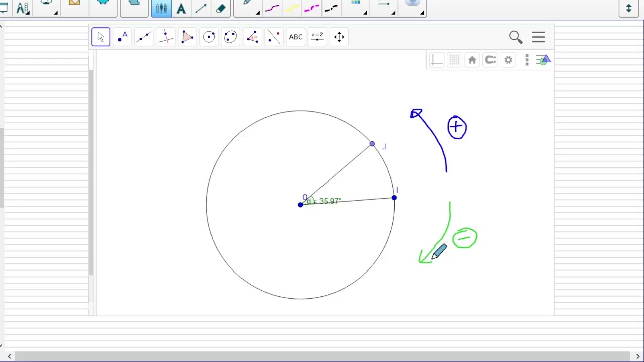Open graphics settings gear
The height and width of the screenshot is (362, 644).
click(x=508, y=60)
